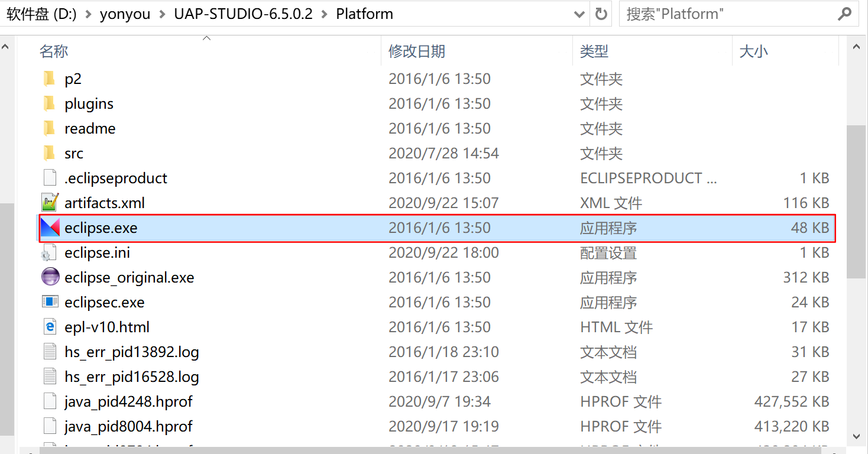Click the eclipse.exe application icon
868x454 pixels.
pos(50,228)
